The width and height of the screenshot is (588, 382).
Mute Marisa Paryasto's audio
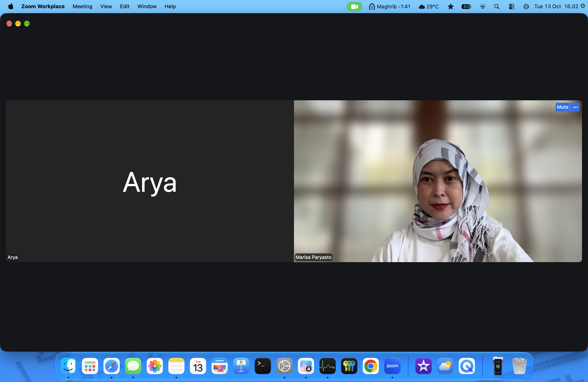click(562, 107)
